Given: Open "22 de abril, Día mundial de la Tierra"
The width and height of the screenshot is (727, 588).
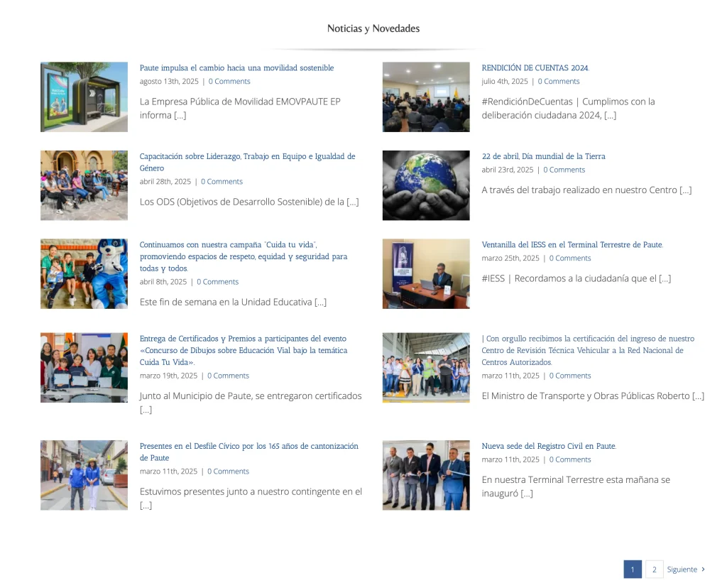Looking at the screenshot, I should pos(543,156).
